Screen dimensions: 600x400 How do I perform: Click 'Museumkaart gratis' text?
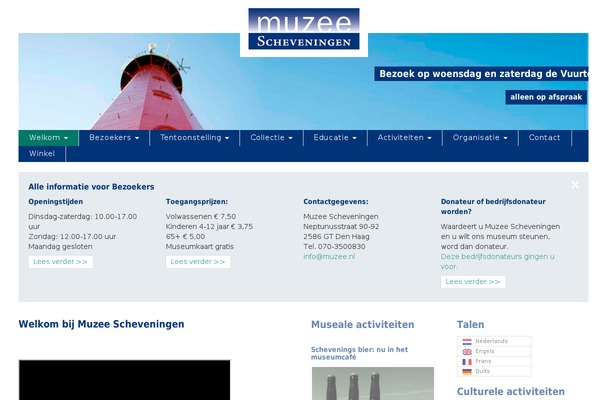click(x=199, y=247)
